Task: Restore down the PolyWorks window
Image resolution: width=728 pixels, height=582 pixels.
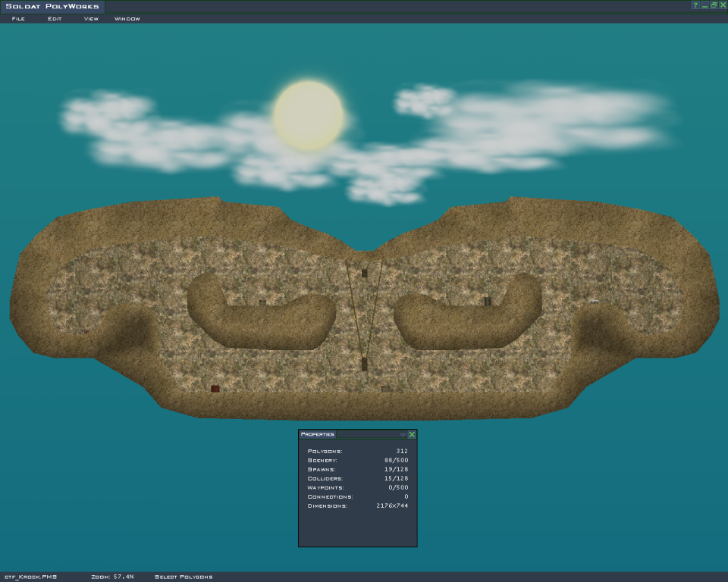Action: [714, 5]
